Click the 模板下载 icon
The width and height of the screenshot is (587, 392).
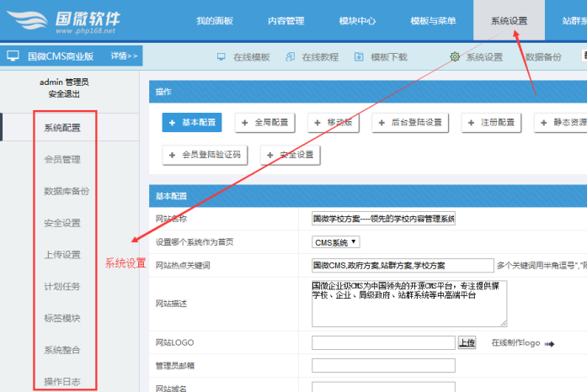click(359, 57)
